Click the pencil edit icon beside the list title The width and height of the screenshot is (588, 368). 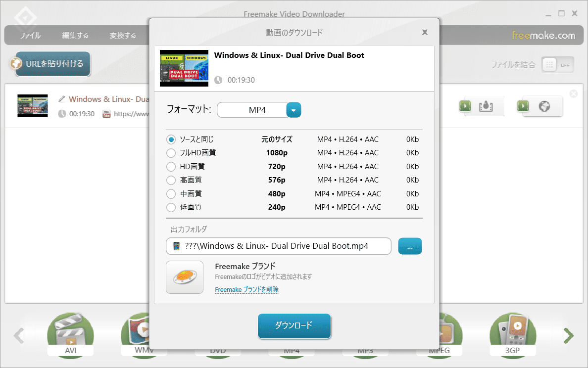pos(62,99)
